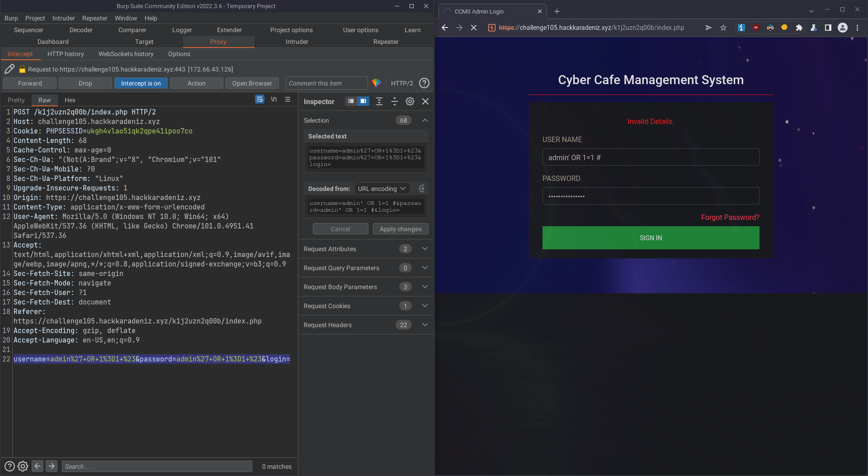Stop page loading in browser
The image size is (868, 476).
tap(474, 28)
